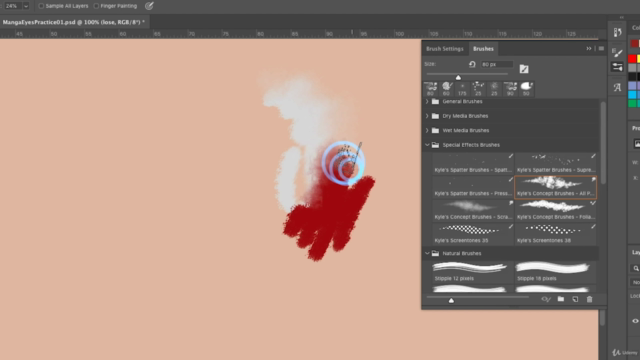Click the Natural Brushes folder icon

tap(435, 253)
